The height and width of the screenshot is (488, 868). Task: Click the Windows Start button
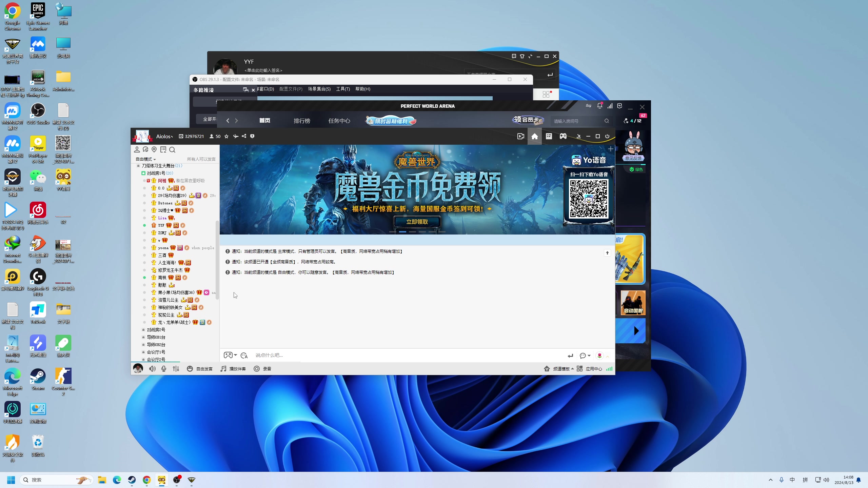[x=11, y=480]
